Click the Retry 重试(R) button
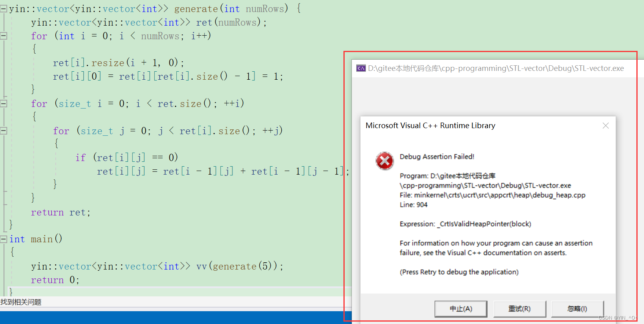The image size is (644, 324). pos(519,309)
